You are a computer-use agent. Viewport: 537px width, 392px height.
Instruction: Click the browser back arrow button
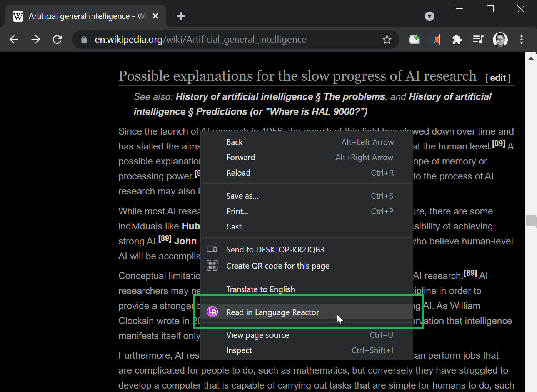pyautogui.click(x=14, y=40)
